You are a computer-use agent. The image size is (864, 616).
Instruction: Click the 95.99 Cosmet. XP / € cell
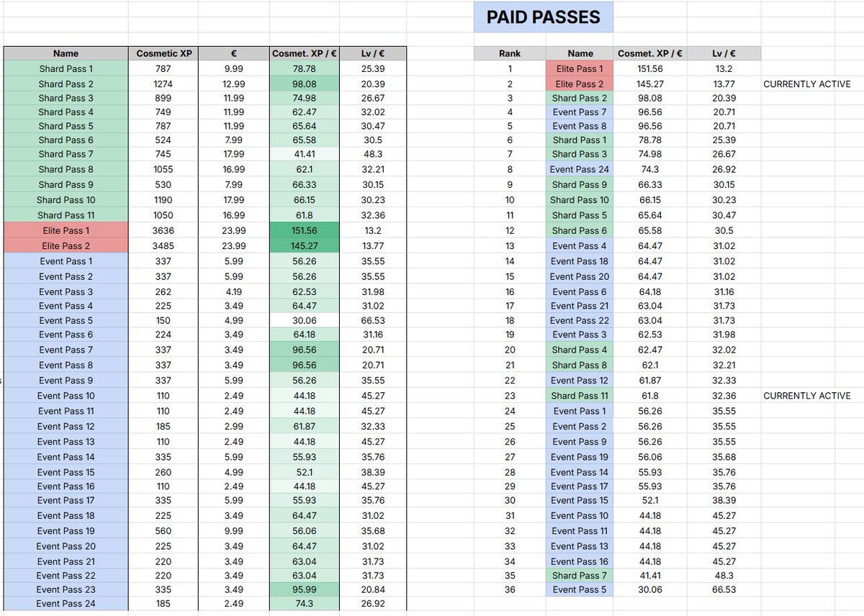pyautogui.click(x=303, y=589)
